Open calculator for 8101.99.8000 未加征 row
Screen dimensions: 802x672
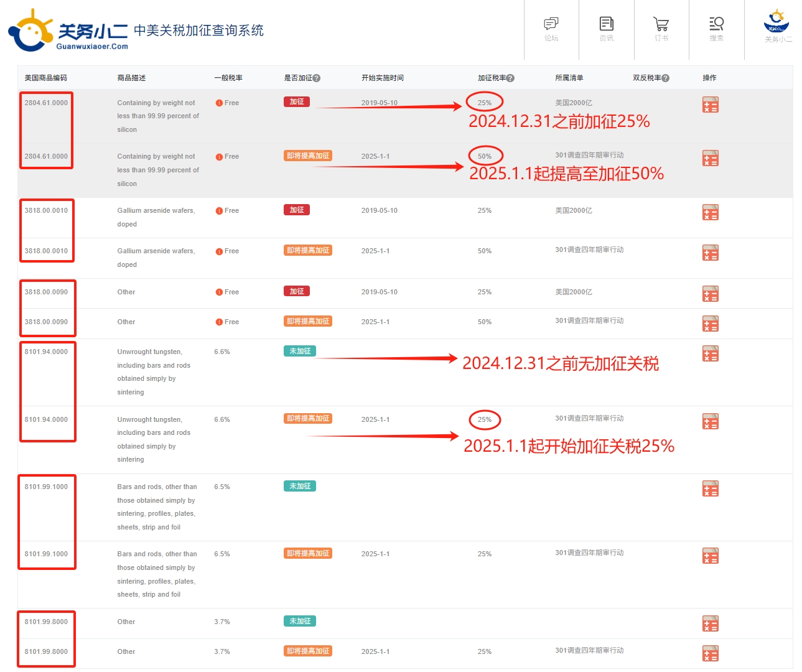(x=710, y=623)
